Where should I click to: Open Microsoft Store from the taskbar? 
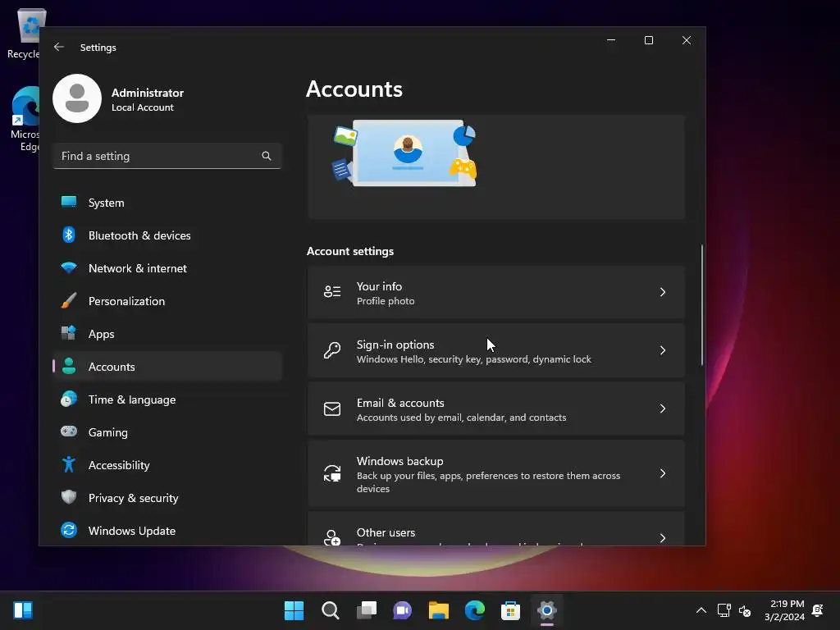coord(510,610)
